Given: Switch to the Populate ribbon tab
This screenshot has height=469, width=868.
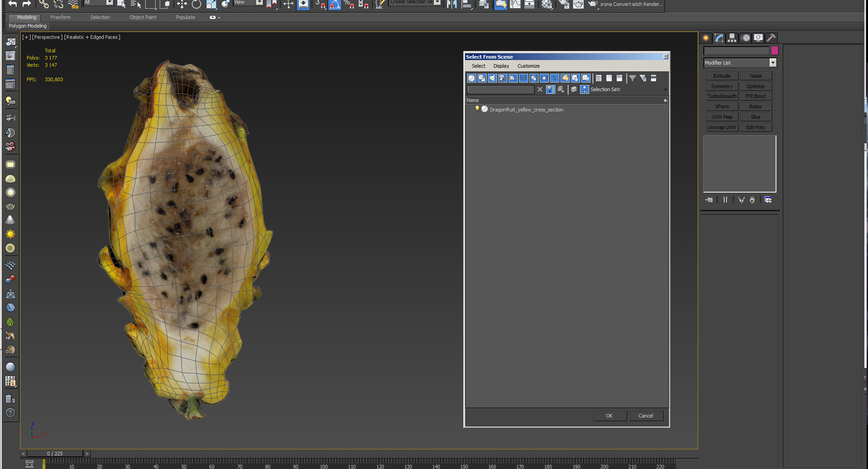Looking at the screenshot, I should [185, 18].
